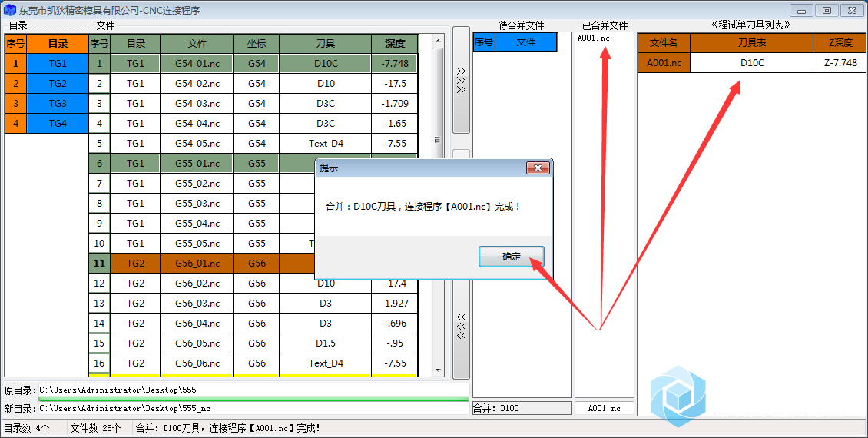Image resolution: width=868 pixels, height=438 pixels.
Task: Click the application icon in the title bar
Action: [x=10, y=10]
